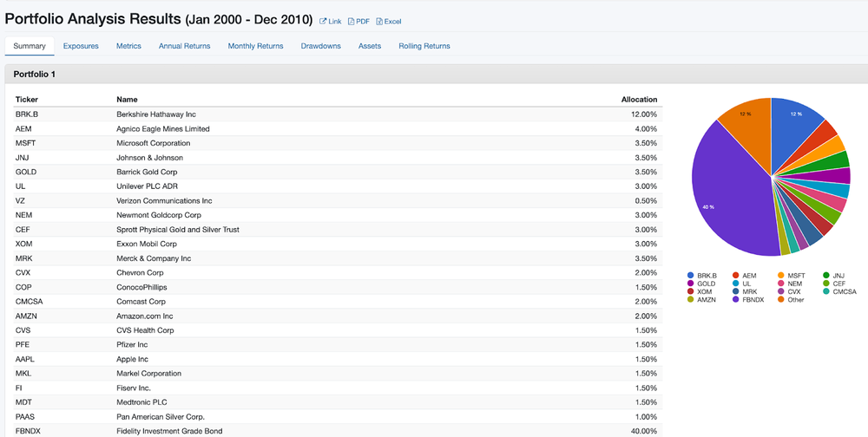
Task: Click the Allocation column header
Action: (x=640, y=100)
